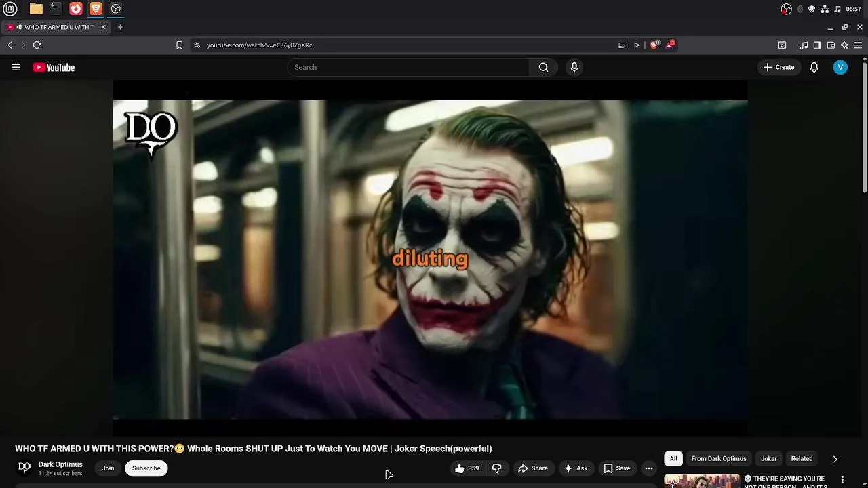Select the Joker filter chip

pyautogui.click(x=768, y=459)
